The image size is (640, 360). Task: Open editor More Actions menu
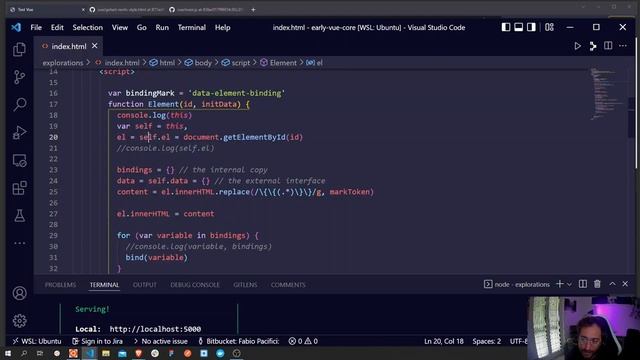[623, 46]
